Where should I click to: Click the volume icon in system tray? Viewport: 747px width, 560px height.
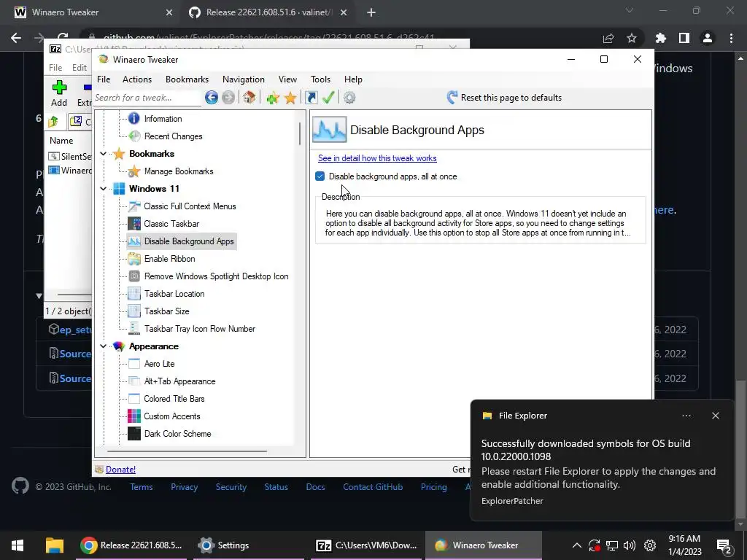click(630, 545)
